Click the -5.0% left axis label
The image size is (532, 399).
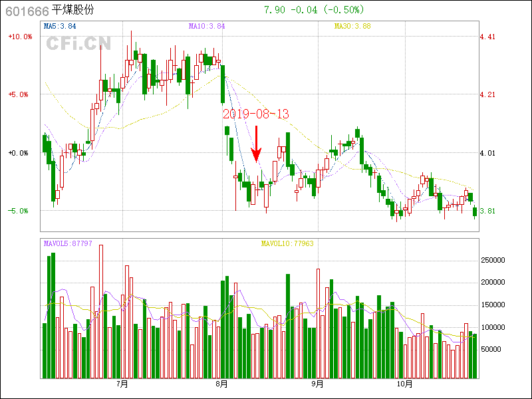[20, 211]
